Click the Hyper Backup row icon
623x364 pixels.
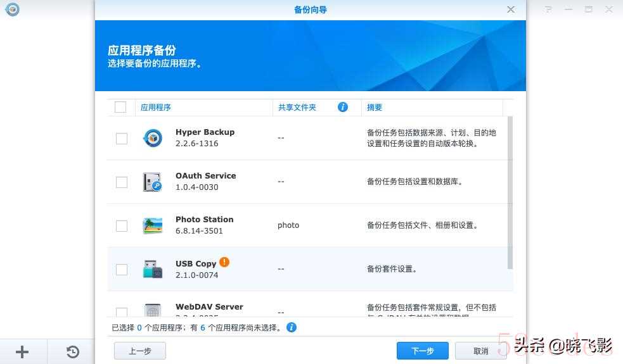(153, 138)
